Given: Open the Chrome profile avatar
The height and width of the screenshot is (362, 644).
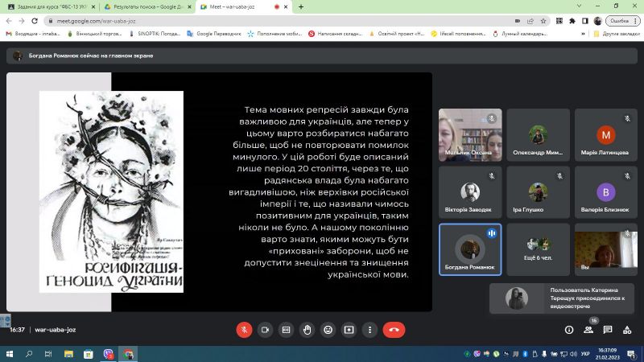Looking at the screenshot, I should click(x=597, y=21).
